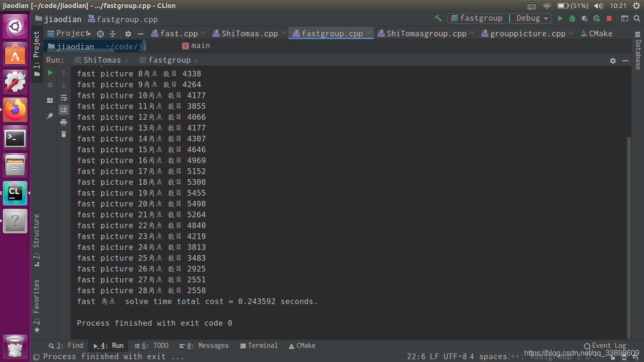Rerun fastgroup from Run panel gutter
The image size is (644, 362).
point(50,73)
